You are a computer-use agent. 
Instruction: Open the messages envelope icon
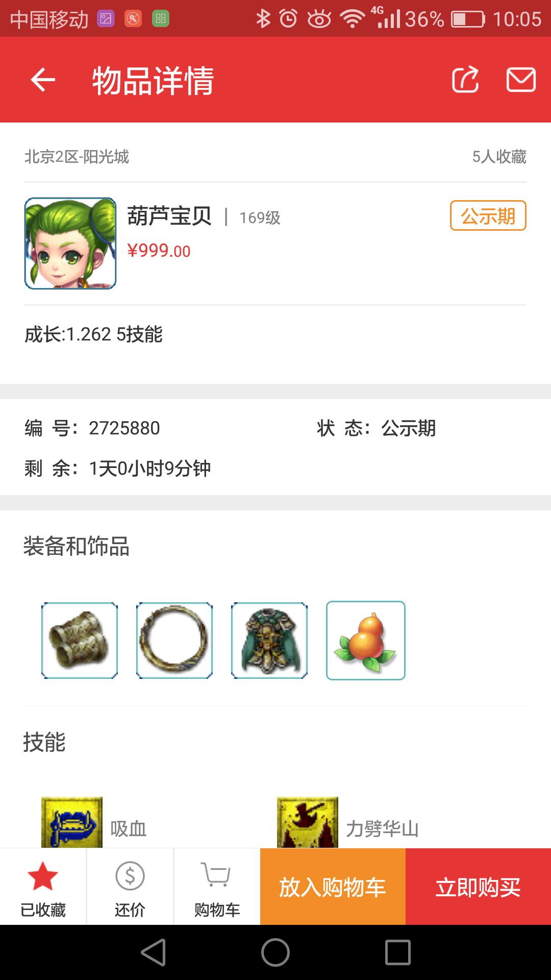tap(521, 80)
